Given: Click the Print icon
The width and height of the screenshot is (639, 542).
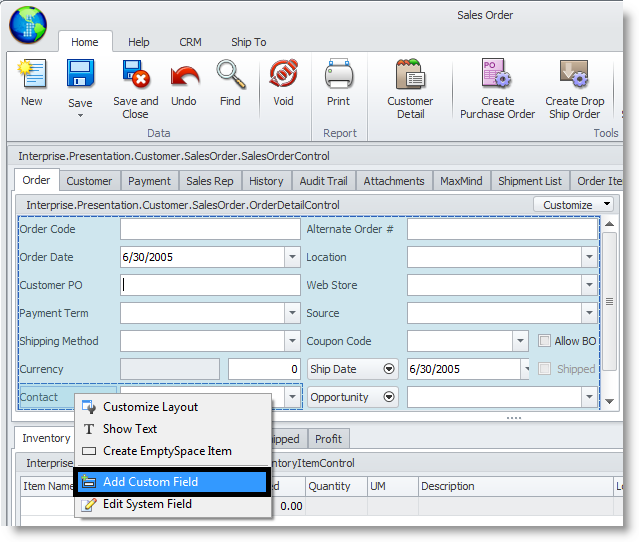Looking at the screenshot, I should [x=338, y=76].
